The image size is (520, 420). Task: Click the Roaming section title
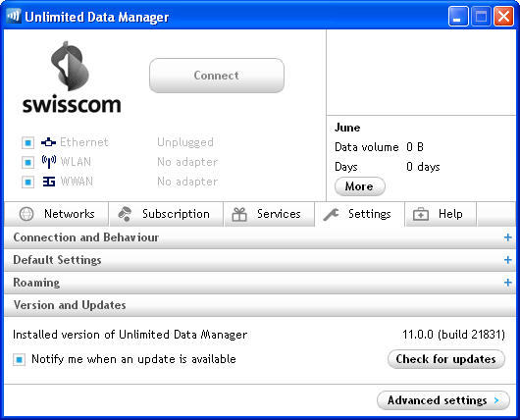[36, 283]
